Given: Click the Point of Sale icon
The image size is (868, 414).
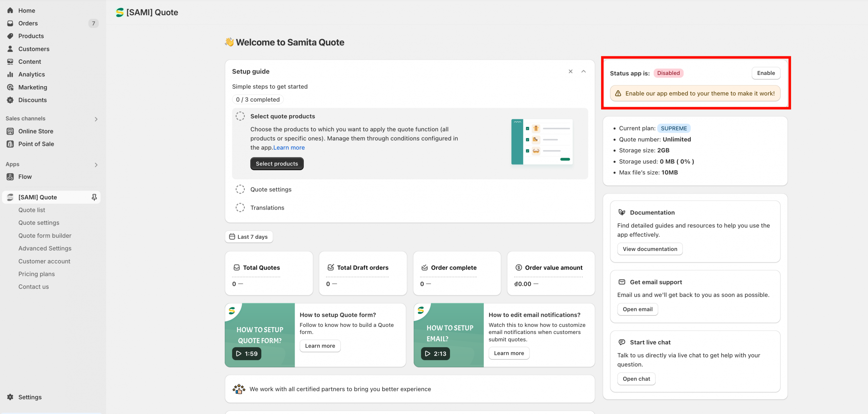Looking at the screenshot, I should pos(10,144).
